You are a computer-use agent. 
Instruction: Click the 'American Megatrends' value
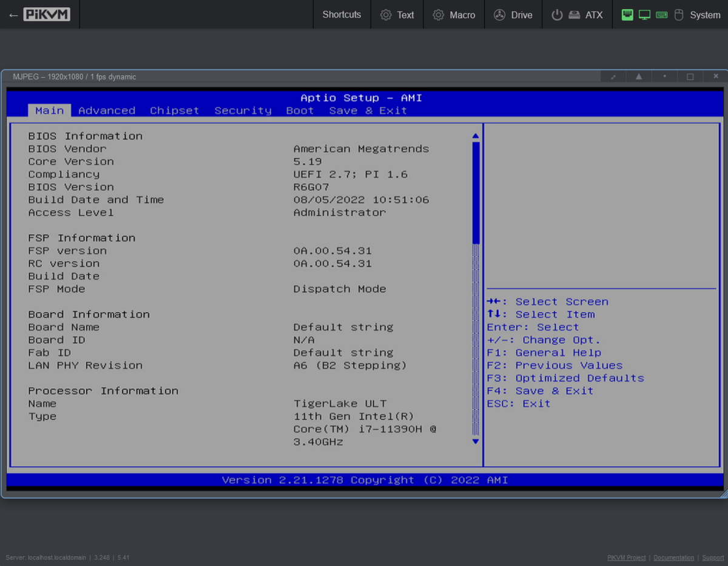(361, 149)
